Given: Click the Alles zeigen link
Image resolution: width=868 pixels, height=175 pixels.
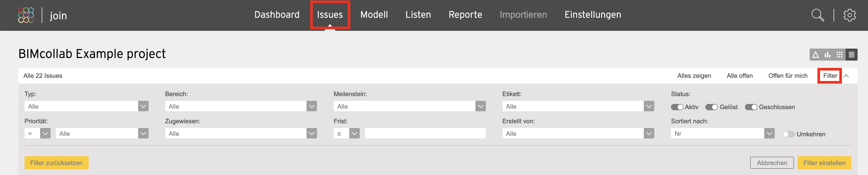Looking at the screenshot, I should point(694,76).
